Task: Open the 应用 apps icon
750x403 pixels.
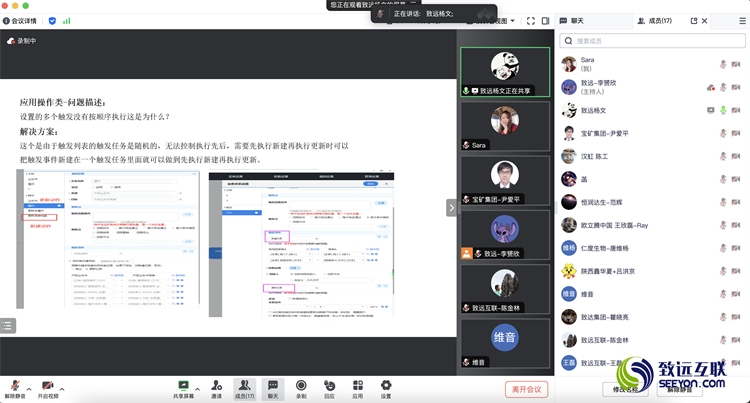Action: (357, 385)
